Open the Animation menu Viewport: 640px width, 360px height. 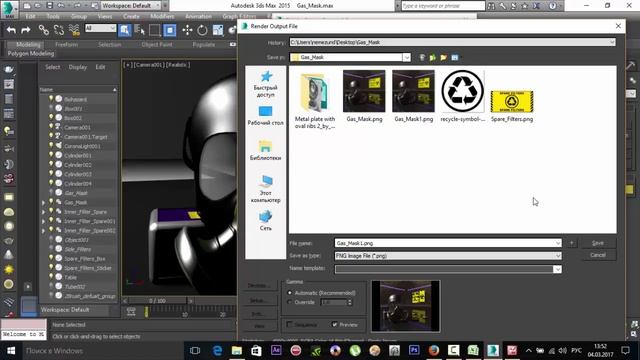click(x=198, y=16)
